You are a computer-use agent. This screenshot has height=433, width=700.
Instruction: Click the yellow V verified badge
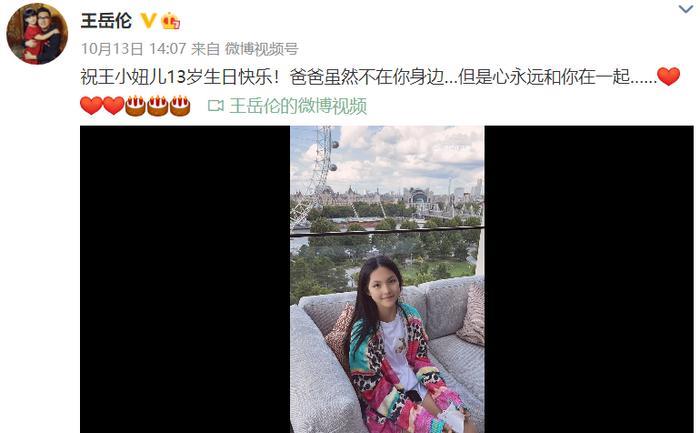(149, 21)
